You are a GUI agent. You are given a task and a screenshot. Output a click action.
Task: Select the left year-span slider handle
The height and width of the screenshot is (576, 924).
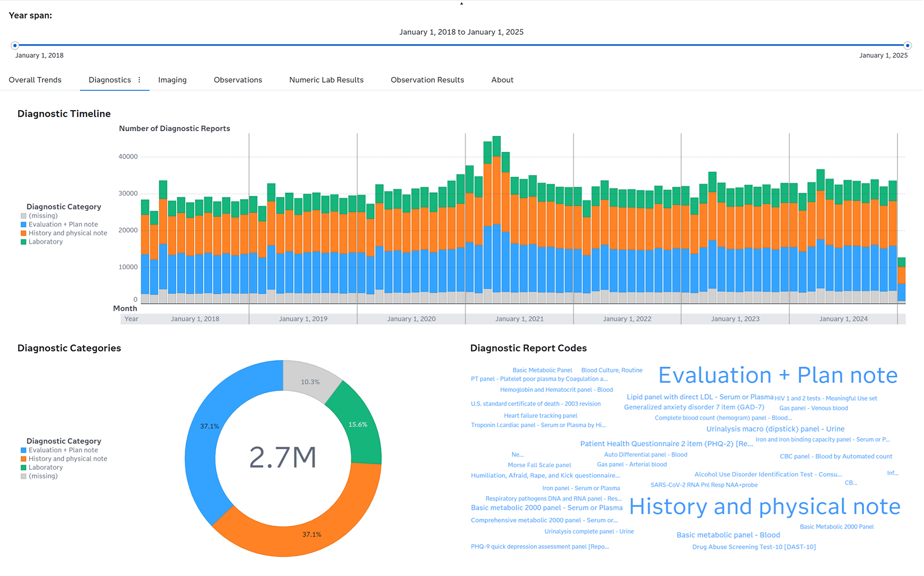click(x=15, y=45)
